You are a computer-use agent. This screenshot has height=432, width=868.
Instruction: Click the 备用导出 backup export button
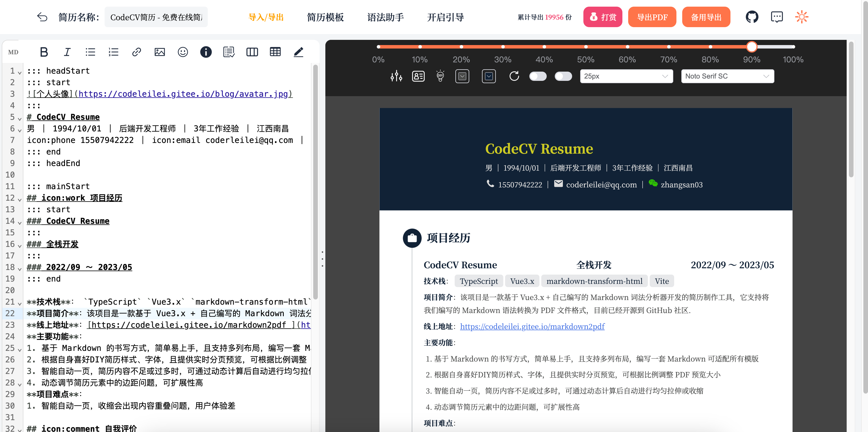(x=706, y=17)
